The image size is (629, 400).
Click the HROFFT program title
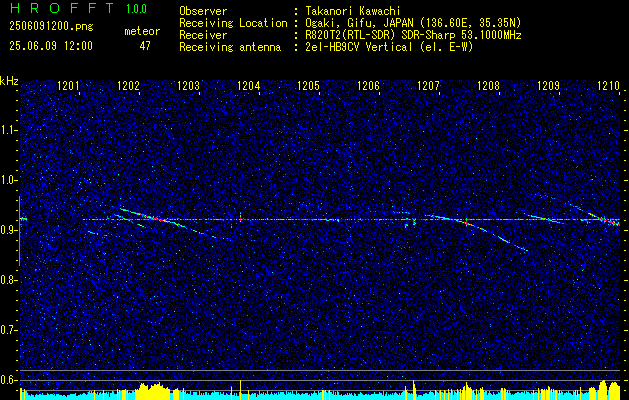61,8
